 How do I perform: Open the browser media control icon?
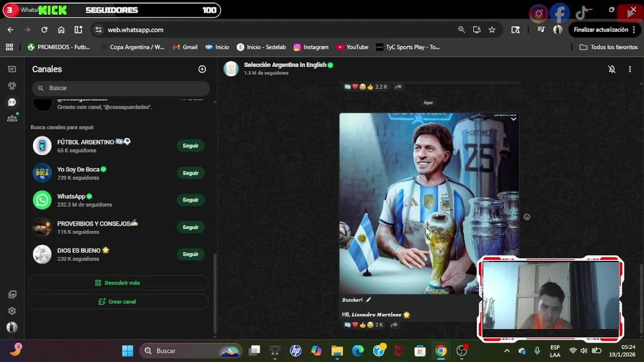coord(541,30)
